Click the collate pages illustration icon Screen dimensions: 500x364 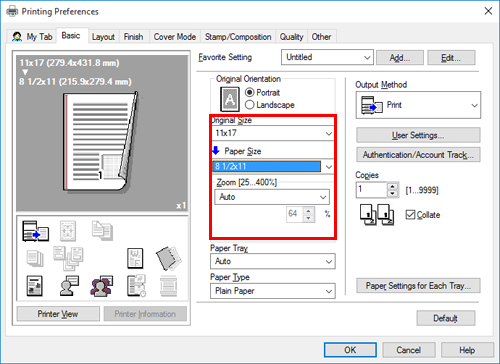pos(377,215)
